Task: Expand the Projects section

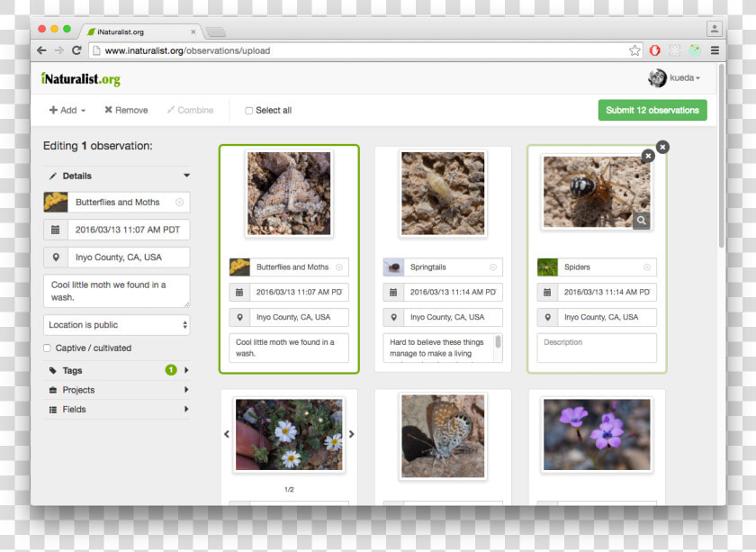Action: point(117,390)
